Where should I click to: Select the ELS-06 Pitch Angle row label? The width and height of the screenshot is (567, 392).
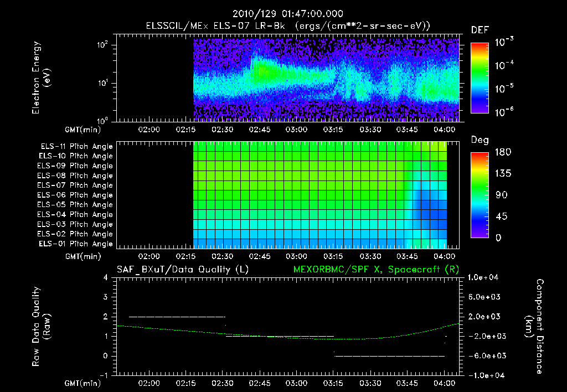coord(75,195)
